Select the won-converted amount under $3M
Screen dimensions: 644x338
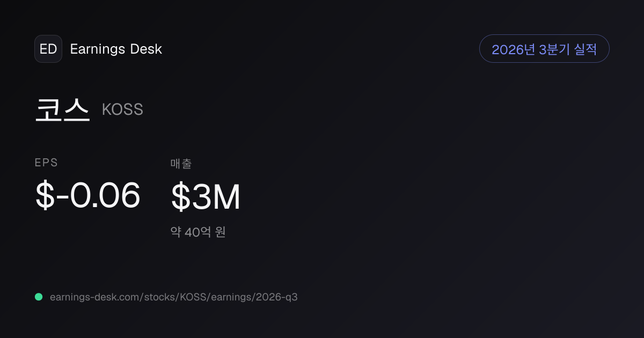click(198, 232)
